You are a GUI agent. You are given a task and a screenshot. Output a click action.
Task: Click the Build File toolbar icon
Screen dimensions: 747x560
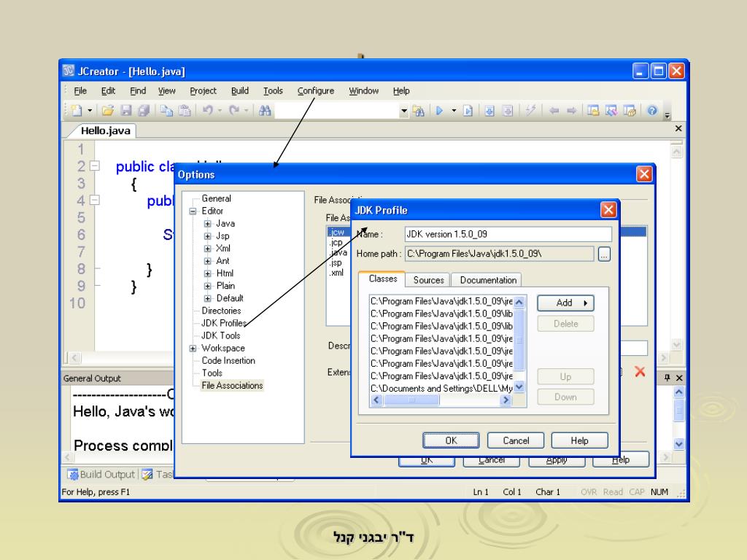pos(508,111)
